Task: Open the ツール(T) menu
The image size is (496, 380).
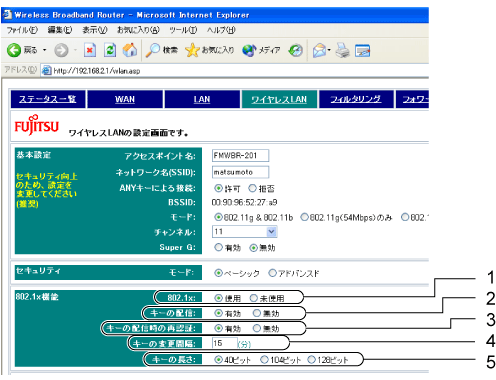Action: click(x=183, y=30)
